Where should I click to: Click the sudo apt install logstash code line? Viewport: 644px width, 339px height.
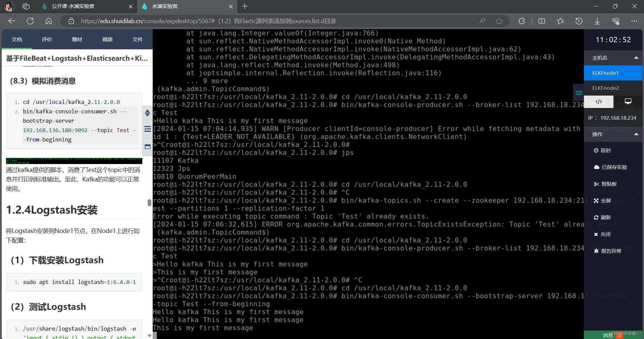coord(80,282)
